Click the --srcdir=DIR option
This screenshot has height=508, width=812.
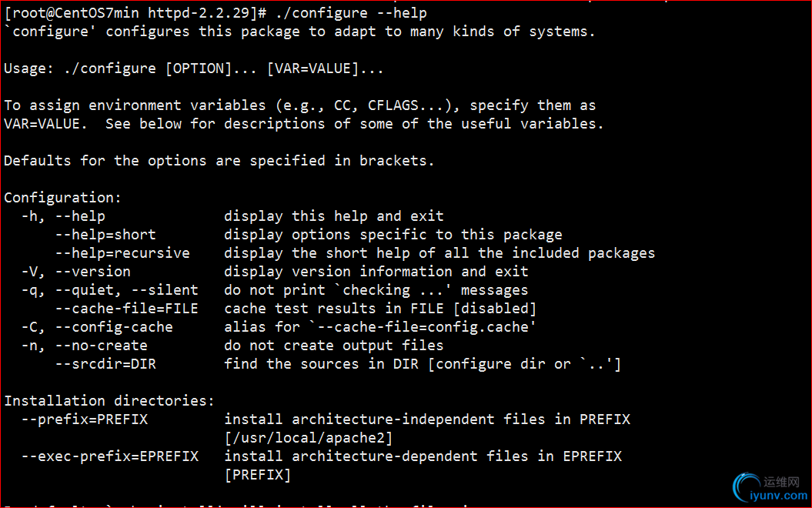tap(105, 364)
